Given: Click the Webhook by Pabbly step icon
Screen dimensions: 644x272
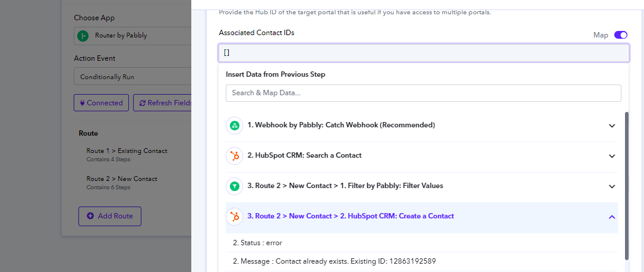Looking at the screenshot, I should 235,126.
